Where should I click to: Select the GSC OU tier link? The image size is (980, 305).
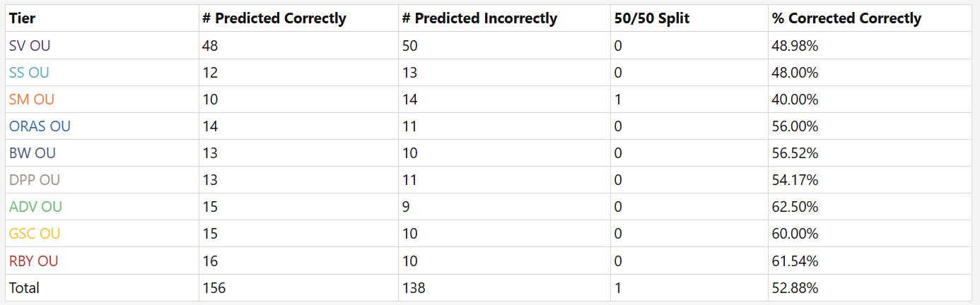(35, 234)
